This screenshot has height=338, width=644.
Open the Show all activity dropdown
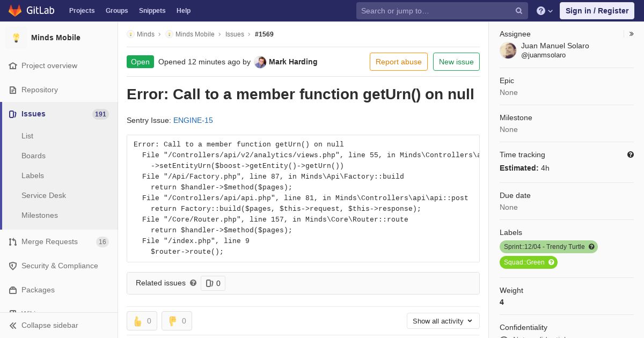tap(443, 321)
